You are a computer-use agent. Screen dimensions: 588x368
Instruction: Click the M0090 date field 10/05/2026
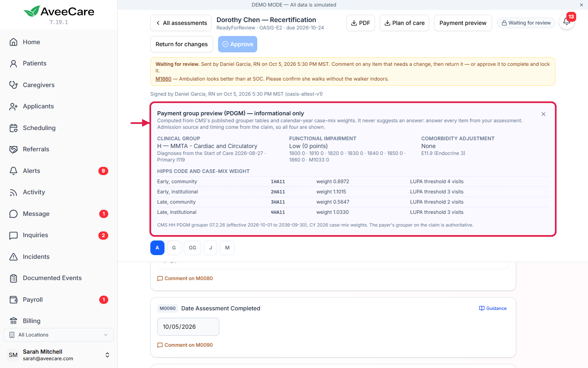point(188,327)
